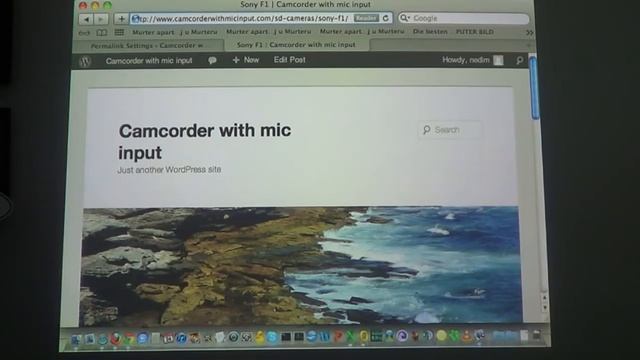Open the 'Howdy, nedim' account menu
640x360 pixels.
[473, 60]
